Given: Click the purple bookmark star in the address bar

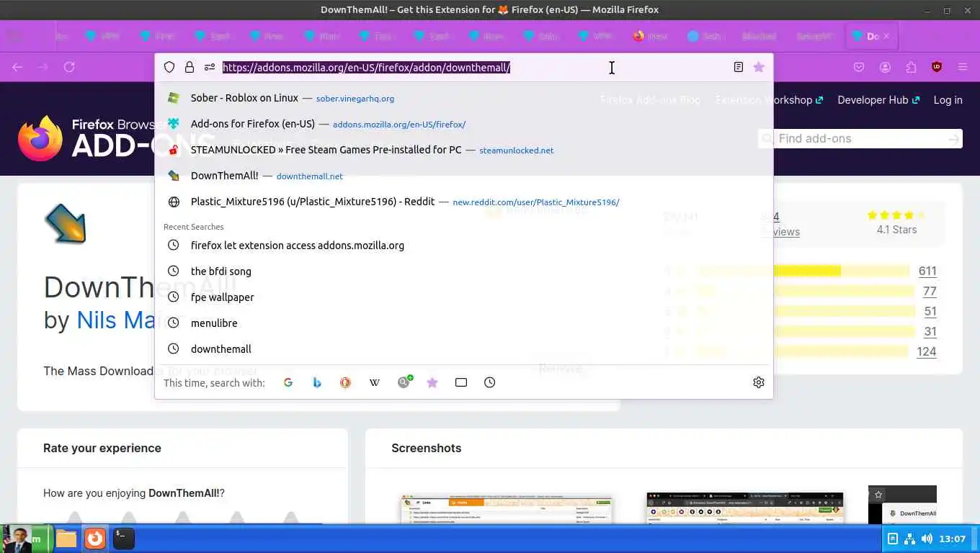Looking at the screenshot, I should coord(759,67).
